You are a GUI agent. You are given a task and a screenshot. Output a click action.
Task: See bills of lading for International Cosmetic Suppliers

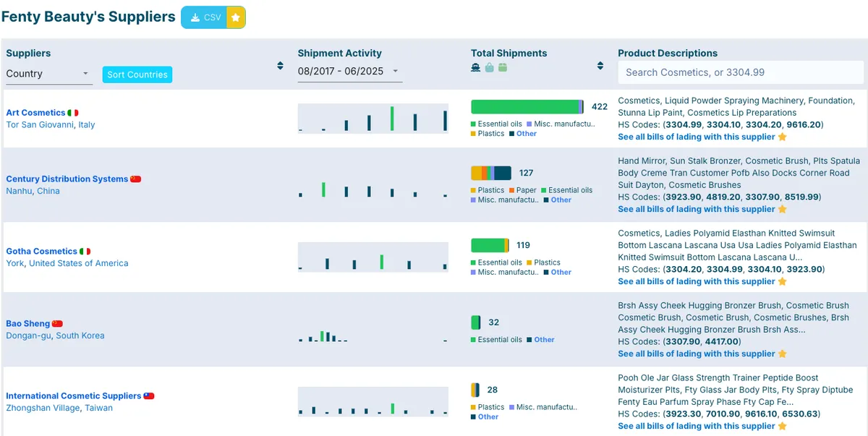point(697,426)
